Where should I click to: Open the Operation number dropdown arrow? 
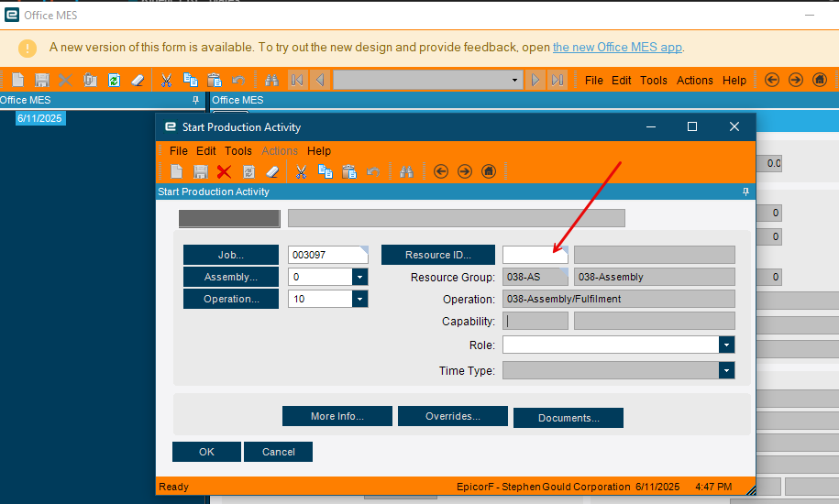coord(359,299)
